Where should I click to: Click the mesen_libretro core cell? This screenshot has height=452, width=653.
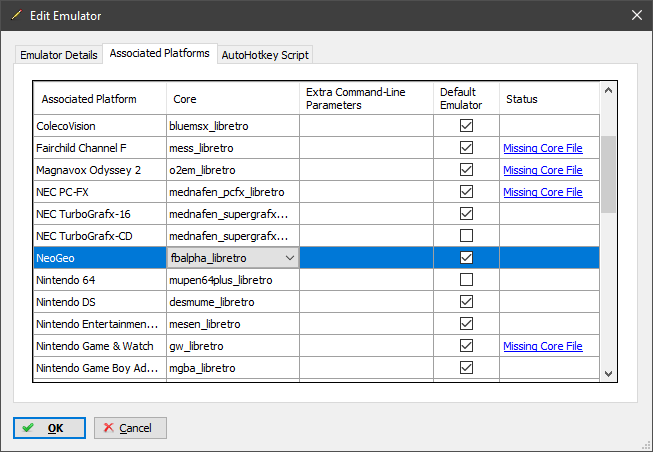pyautogui.click(x=233, y=324)
